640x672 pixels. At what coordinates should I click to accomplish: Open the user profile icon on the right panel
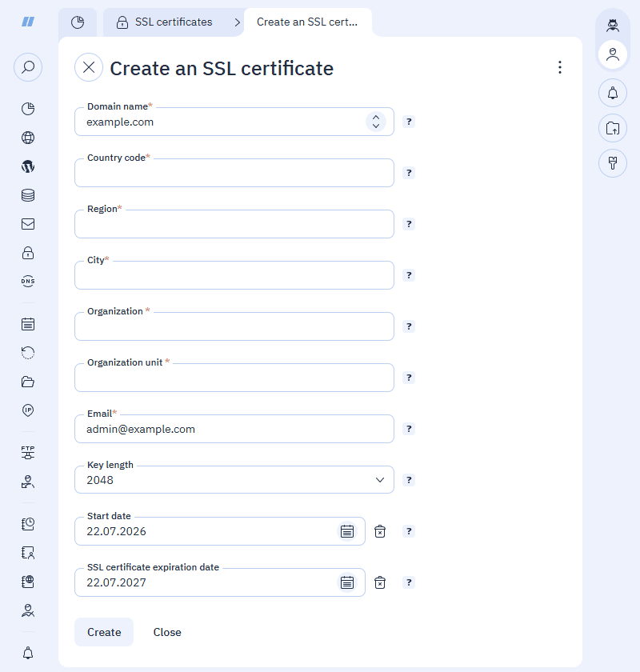pyautogui.click(x=613, y=54)
